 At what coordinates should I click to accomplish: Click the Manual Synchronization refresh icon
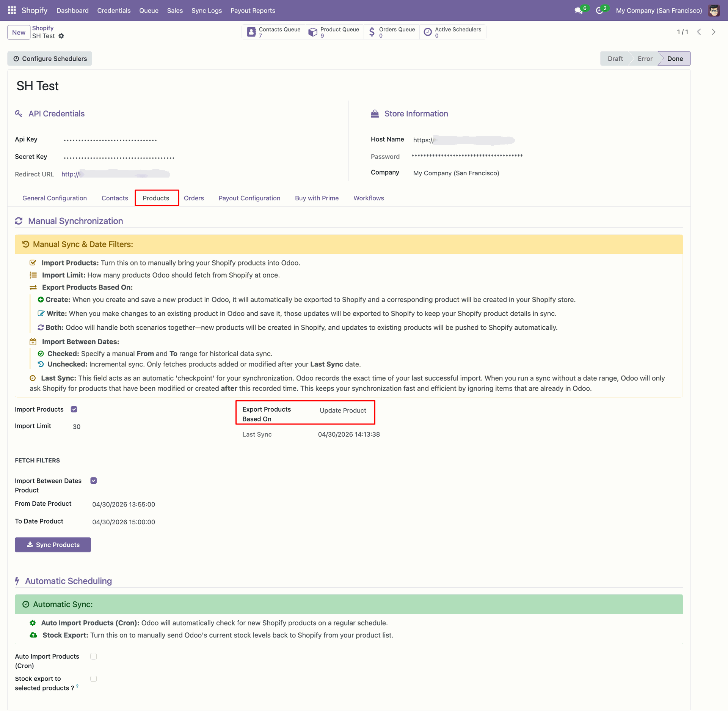click(19, 221)
